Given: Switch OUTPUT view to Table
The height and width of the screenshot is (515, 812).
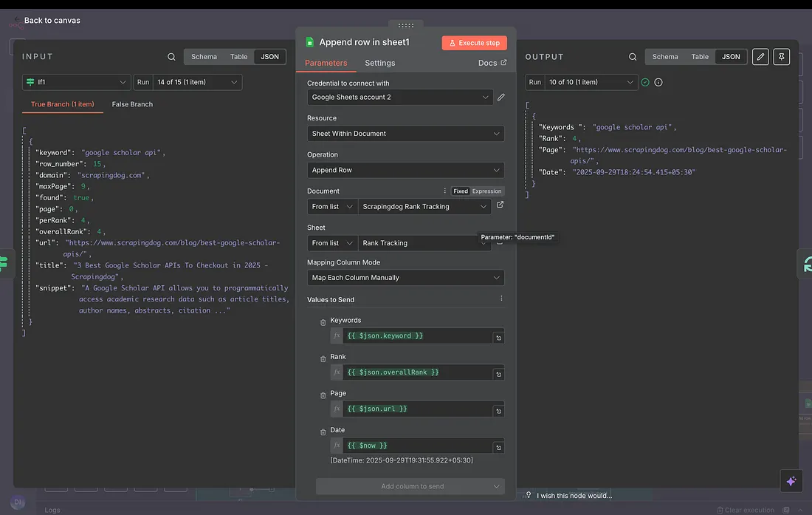Looking at the screenshot, I should click(x=700, y=57).
